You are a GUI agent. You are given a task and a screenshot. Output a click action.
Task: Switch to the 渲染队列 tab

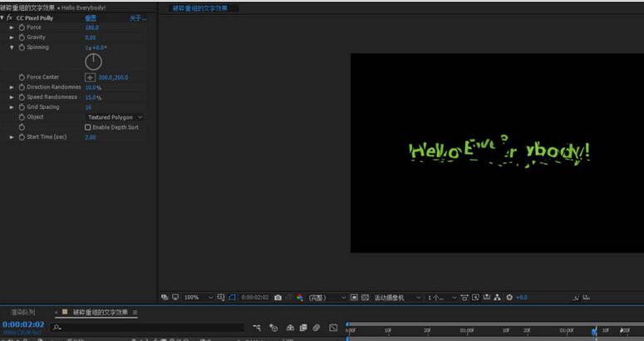pos(22,312)
